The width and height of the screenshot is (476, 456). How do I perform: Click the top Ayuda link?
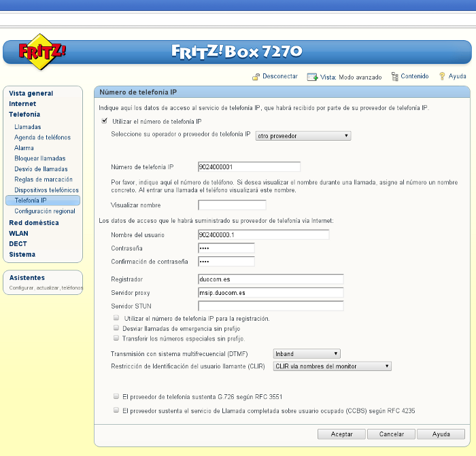[457, 76]
